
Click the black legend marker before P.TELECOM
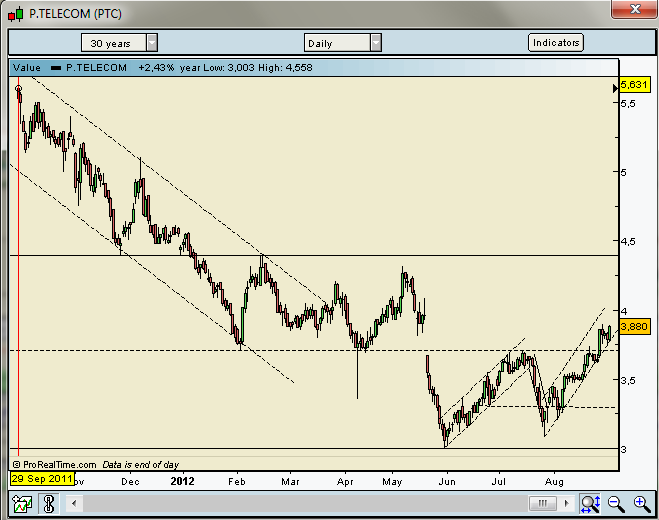[56, 68]
